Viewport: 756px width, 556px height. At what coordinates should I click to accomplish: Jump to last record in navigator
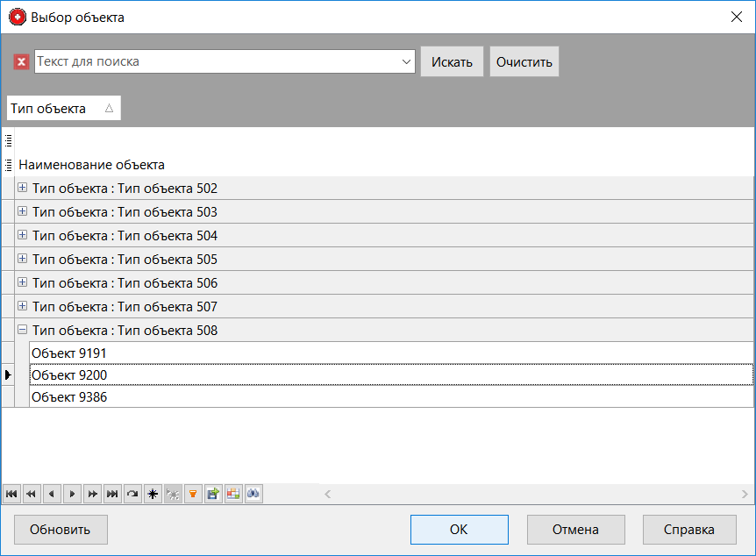coord(112,494)
